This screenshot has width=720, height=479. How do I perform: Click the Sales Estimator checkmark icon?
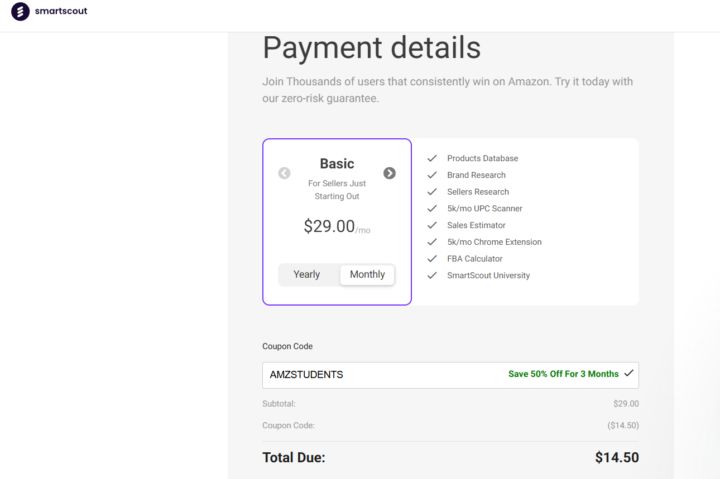coord(432,225)
